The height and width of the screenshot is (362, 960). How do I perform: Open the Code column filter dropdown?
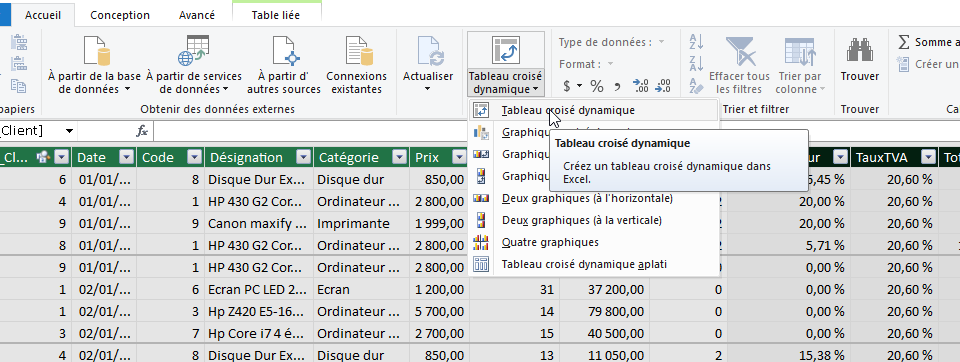point(194,157)
